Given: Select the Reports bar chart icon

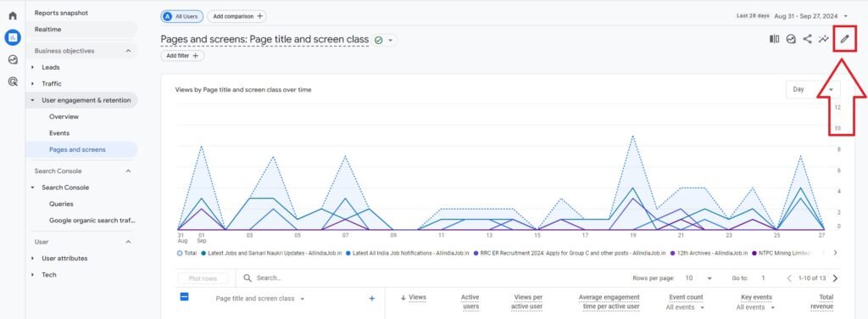Looking at the screenshot, I should click(x=13, y=37).
